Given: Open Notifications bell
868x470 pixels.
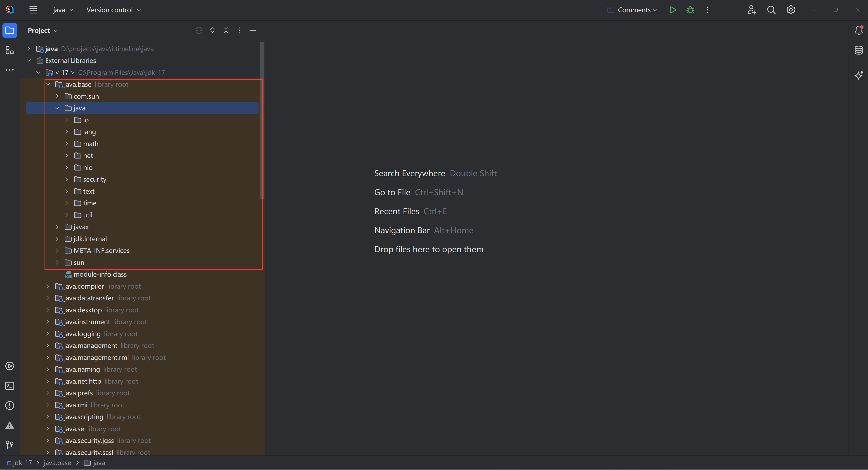Looking at the screenshot, I should pyautogui.click(x=859, y=30).
